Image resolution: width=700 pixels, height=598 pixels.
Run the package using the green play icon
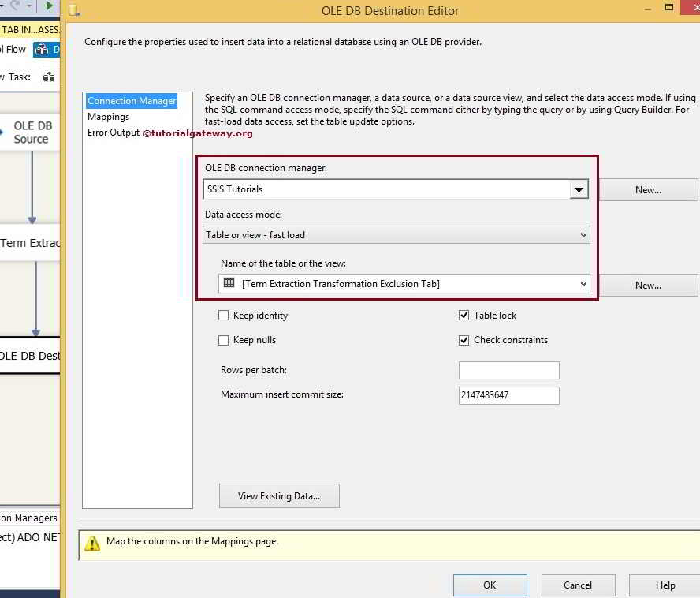pyautogui.click(x=49, y=6)
